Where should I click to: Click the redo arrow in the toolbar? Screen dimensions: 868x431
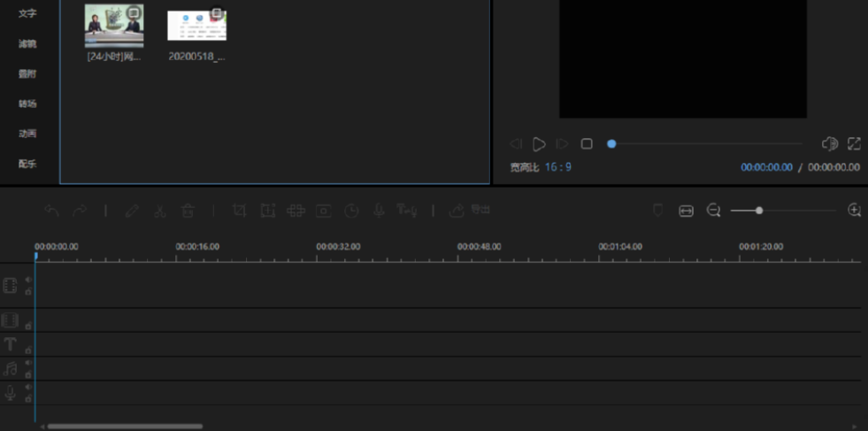[80, 211]
